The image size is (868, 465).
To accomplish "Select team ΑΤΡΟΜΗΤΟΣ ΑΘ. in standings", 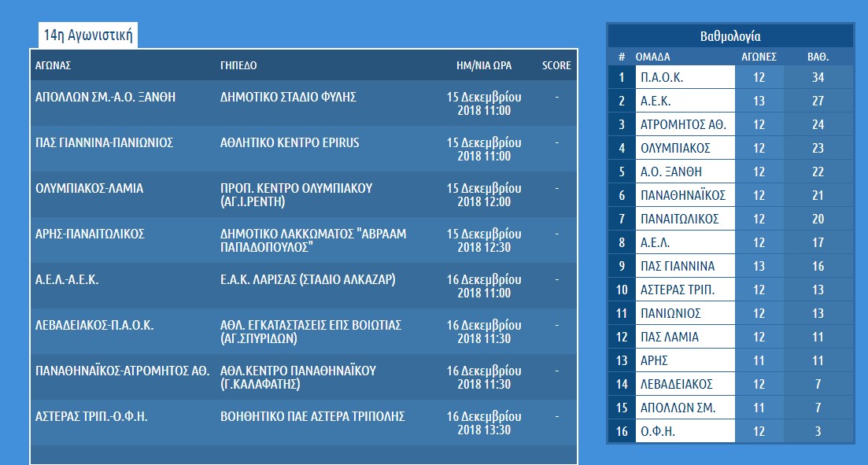I will (x=685, y=124).
